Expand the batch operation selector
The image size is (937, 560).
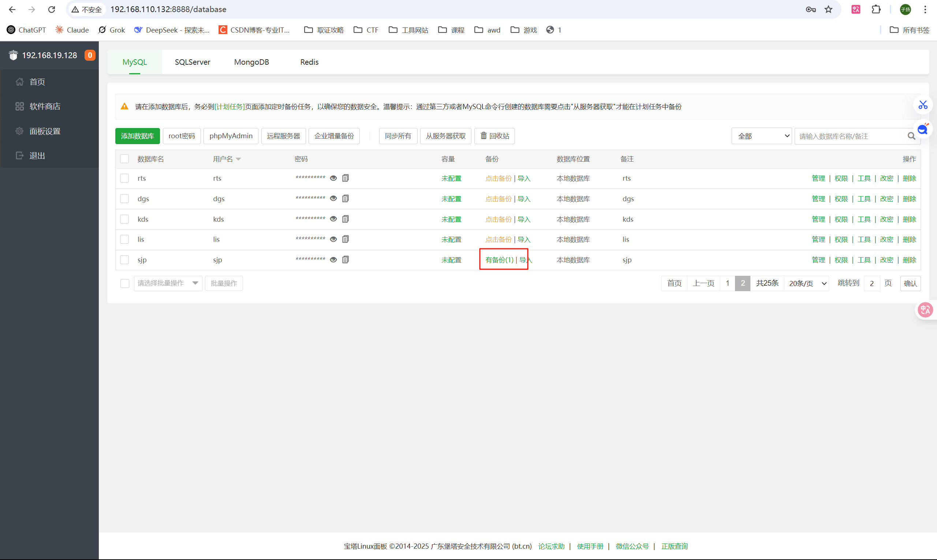pos(168,283)
